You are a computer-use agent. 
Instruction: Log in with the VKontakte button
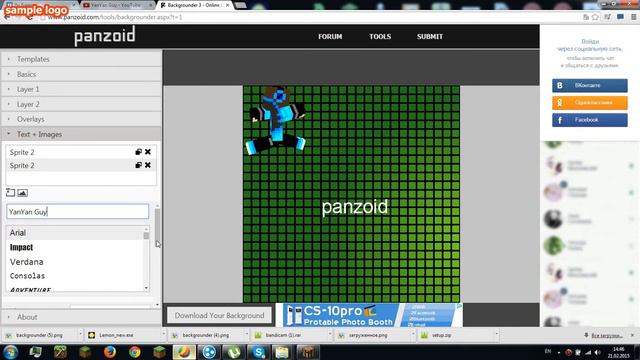coord(590,85)
